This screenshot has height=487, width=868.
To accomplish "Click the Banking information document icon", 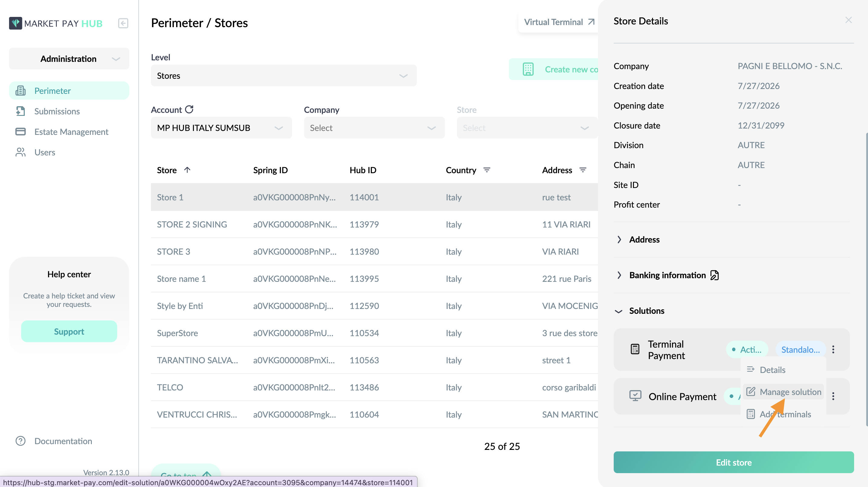I will (x=714, y=275).
